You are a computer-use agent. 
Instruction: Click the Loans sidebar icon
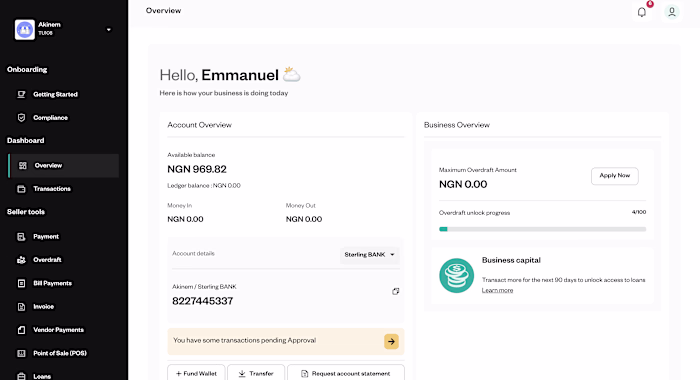(21, 376)
